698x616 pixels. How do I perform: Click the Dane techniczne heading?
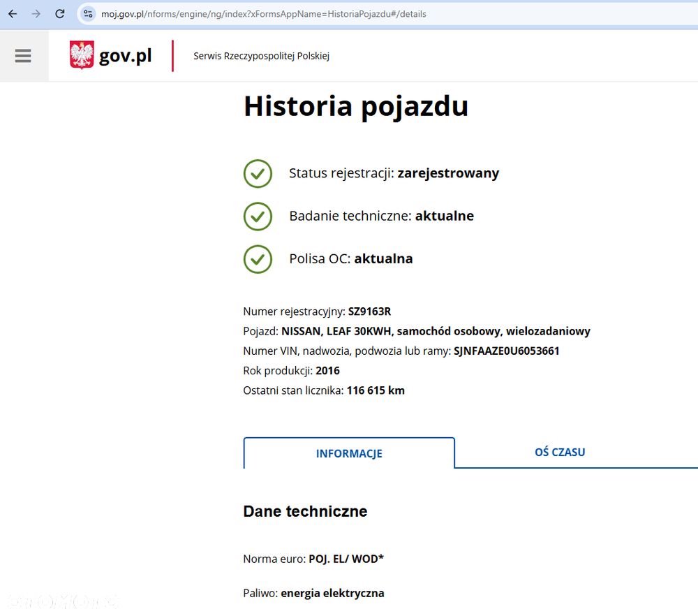coord(306,511)
